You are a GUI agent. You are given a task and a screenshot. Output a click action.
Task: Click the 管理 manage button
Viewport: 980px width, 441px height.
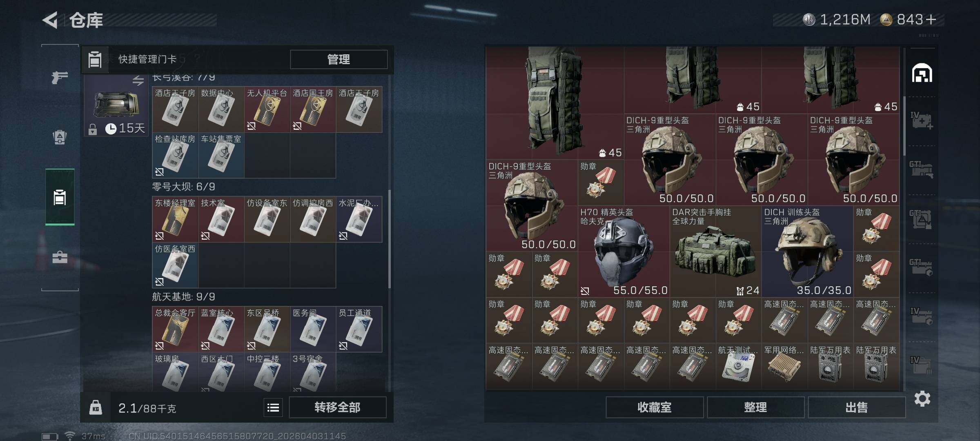[x=339, y=60]
